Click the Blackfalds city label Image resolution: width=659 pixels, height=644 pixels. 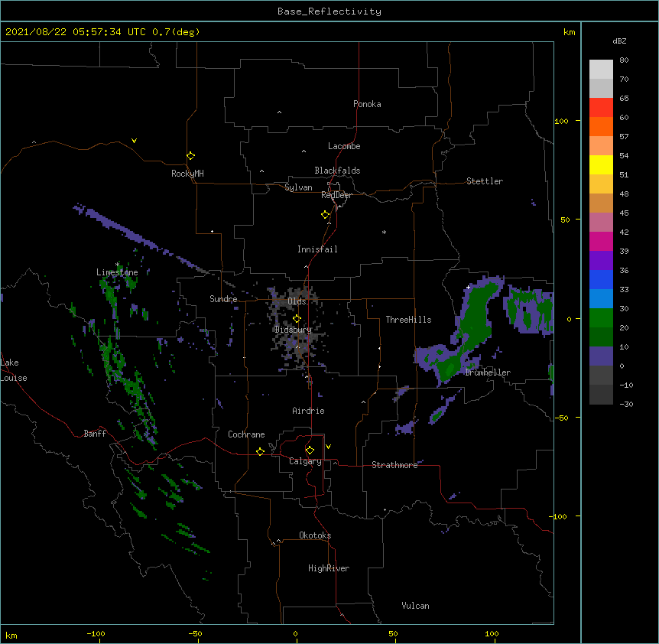point(337,171)
